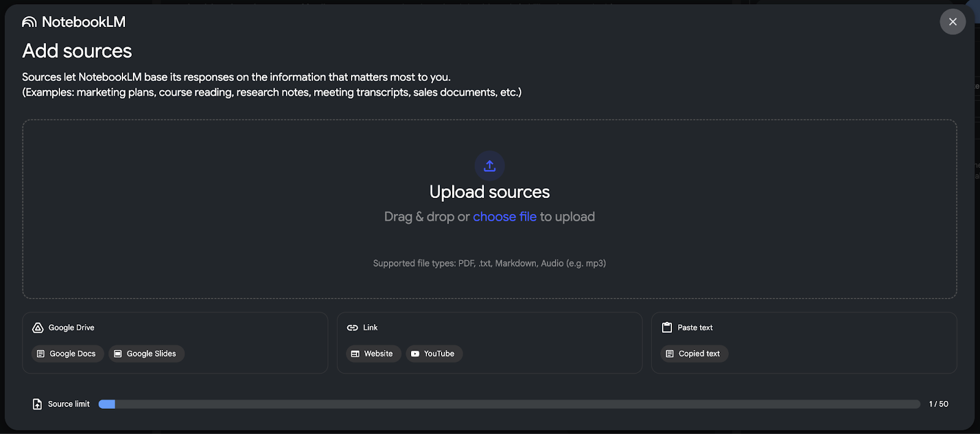Click the Google Drive triangle icon
This screenshot has height=434, width=980.
pos(38,328)
